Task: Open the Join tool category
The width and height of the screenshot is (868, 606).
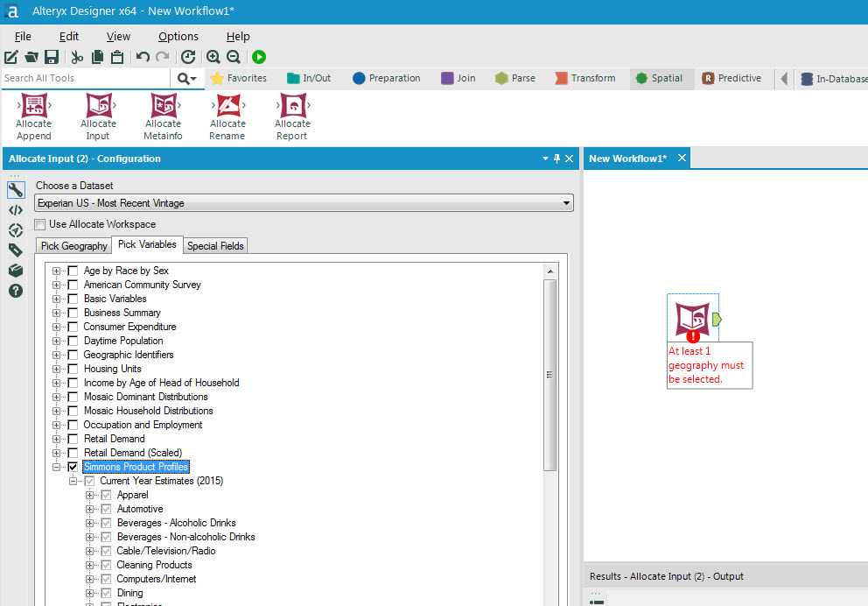Action: pos(458,79)
